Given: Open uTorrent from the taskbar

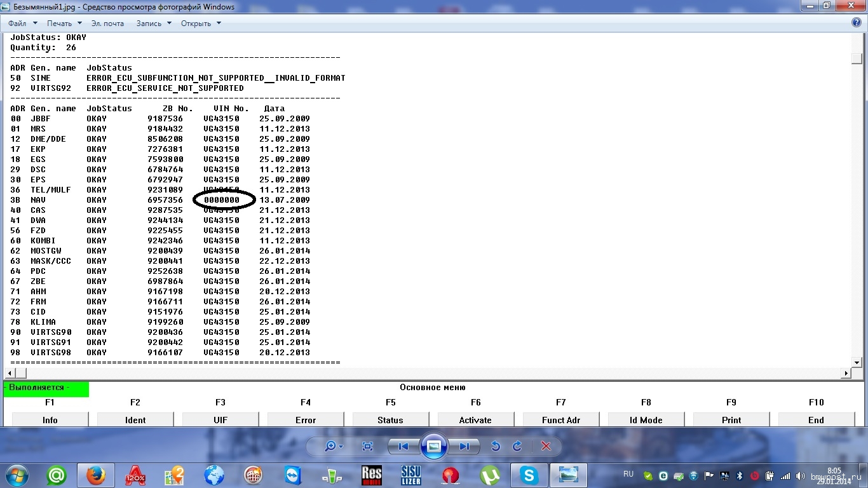Looking at the screenshot, I should [489, 475].
